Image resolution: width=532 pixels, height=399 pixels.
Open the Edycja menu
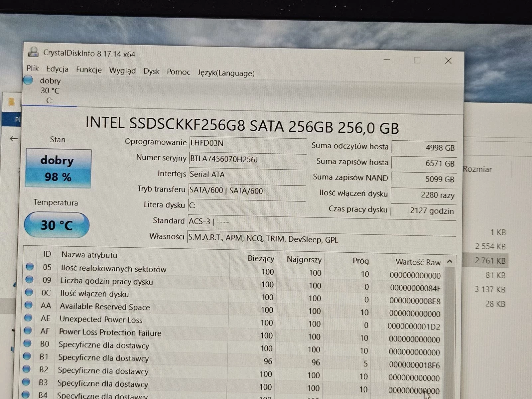(57, 69)
